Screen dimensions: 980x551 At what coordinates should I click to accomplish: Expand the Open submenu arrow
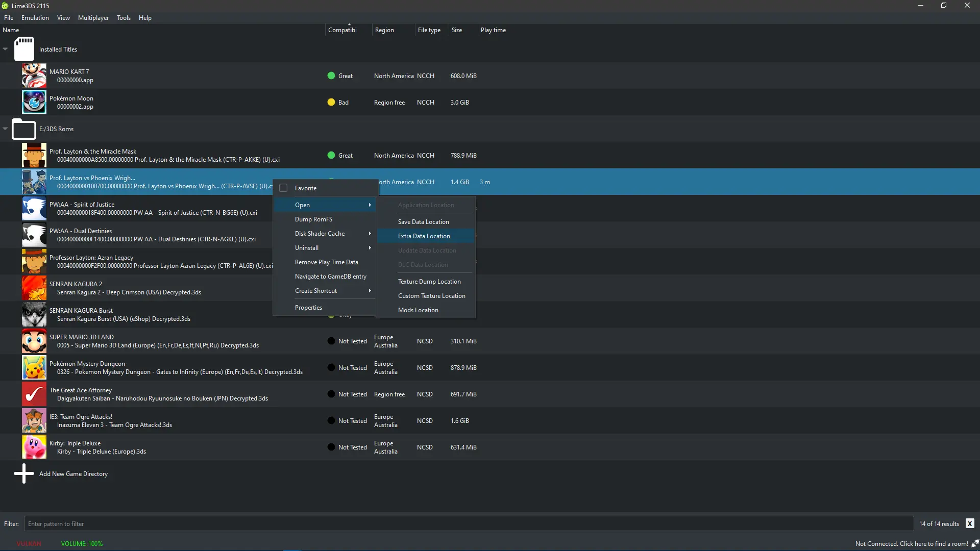(x=370, y=205)
